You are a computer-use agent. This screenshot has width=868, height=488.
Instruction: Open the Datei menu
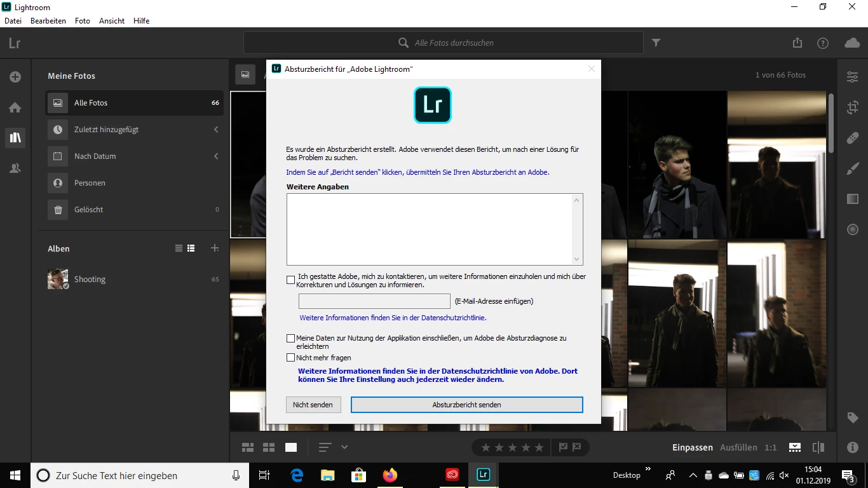(x=13, y=21)
